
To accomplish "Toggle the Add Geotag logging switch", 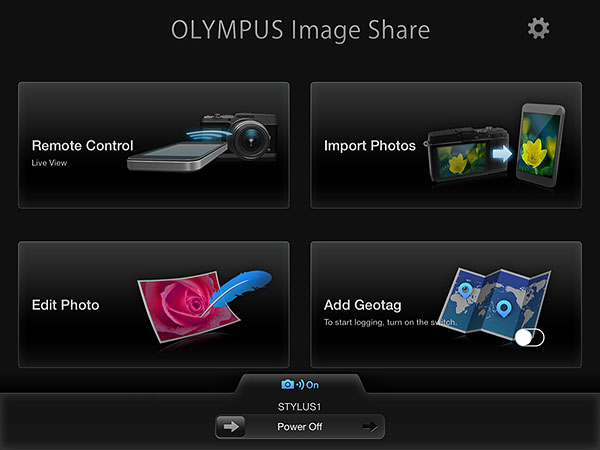I will tap(529, 337).
